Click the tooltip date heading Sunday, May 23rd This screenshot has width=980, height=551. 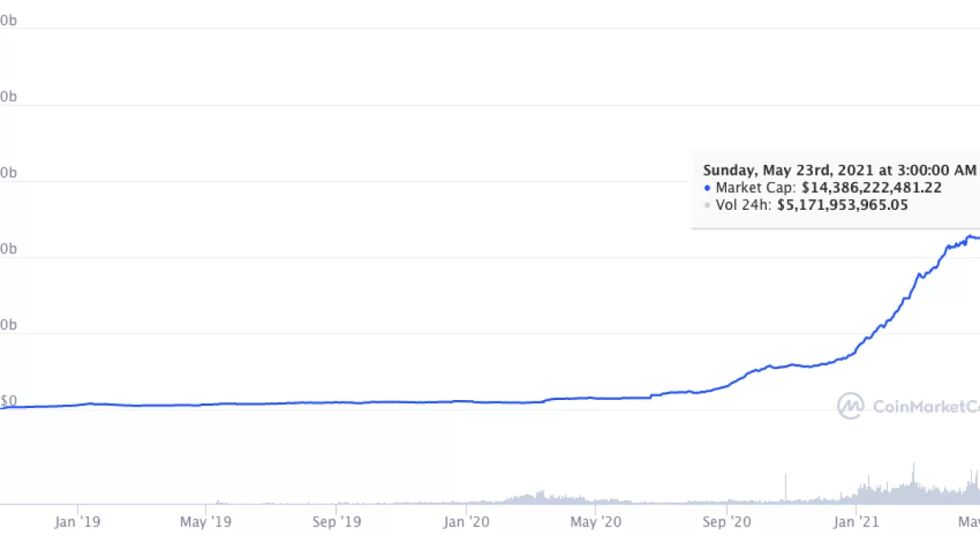click(x=840, y=171)
